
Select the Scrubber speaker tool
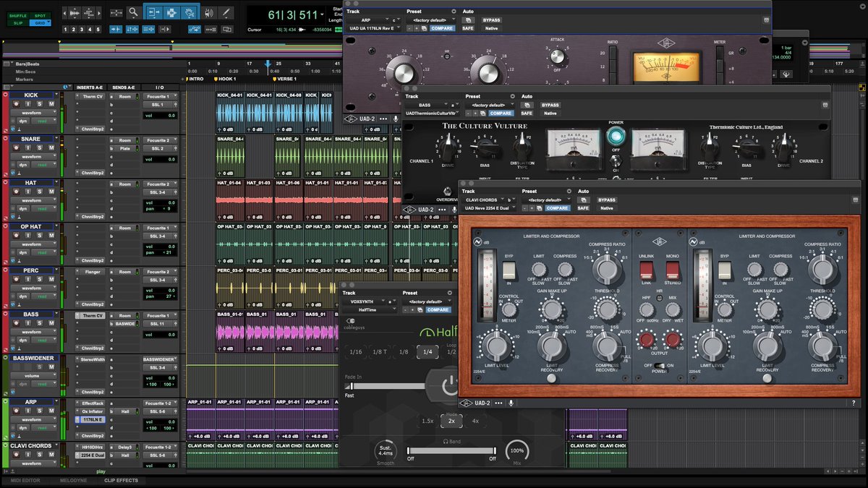coord(208,13)
